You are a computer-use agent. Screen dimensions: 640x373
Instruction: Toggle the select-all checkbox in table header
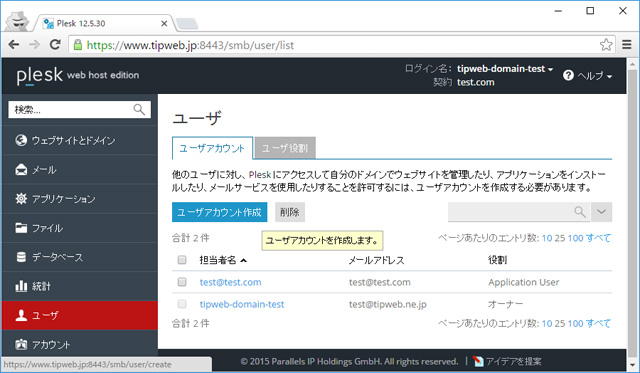point(182,260)
